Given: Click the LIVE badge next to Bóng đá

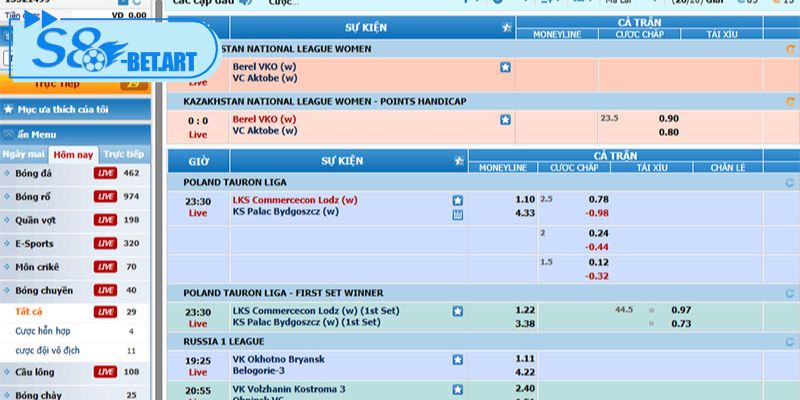Looking at the screenshot, I should click(105, 173).
